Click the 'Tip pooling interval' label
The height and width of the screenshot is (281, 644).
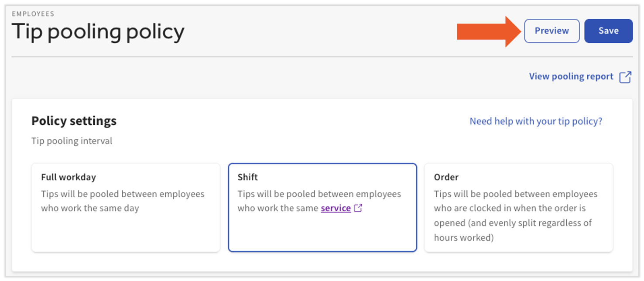[x=72, y=141]
